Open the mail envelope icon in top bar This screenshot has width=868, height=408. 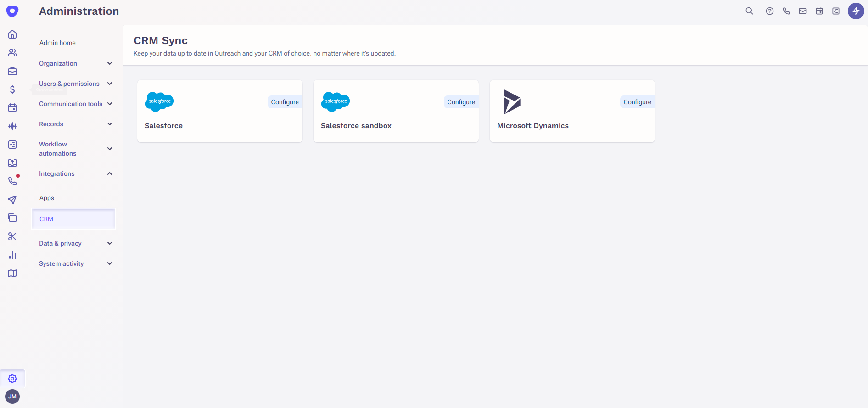(x=803, y=11)
